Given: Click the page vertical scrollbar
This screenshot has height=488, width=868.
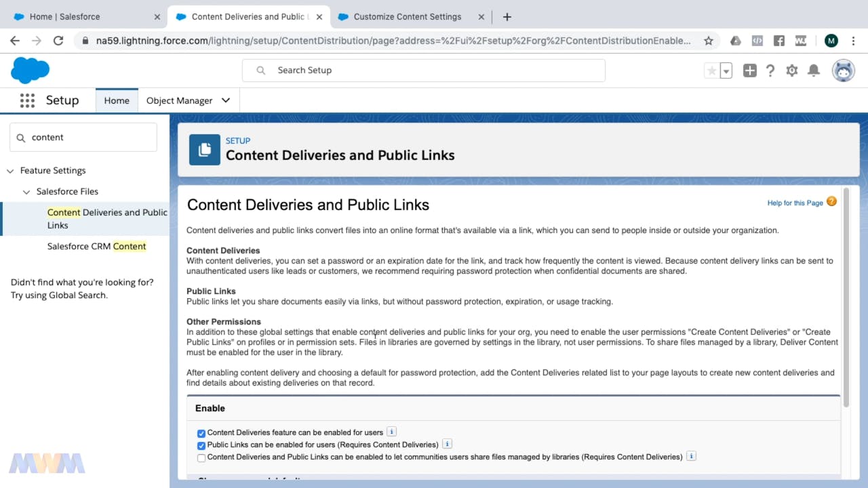Looking at the screenshot, I should point(846,298).
